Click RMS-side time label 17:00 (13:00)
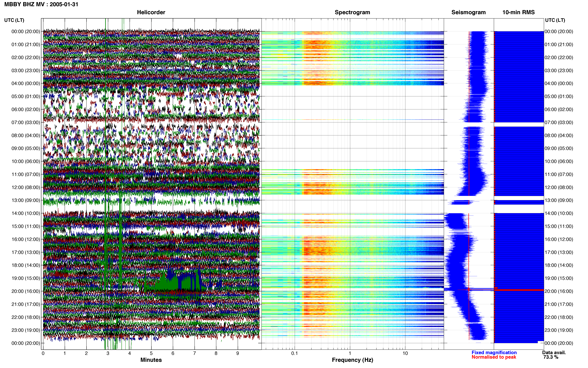588x368 pixels. 559,252
